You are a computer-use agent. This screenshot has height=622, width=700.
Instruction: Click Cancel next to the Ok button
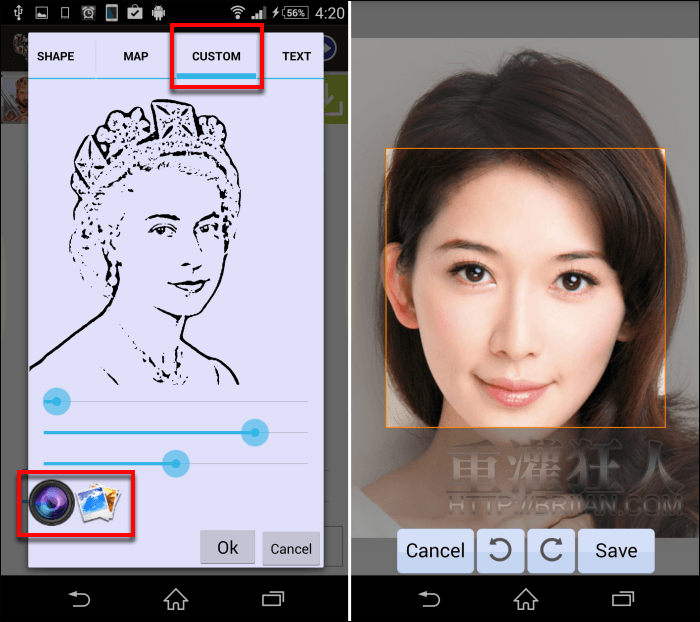coord(291,549)
